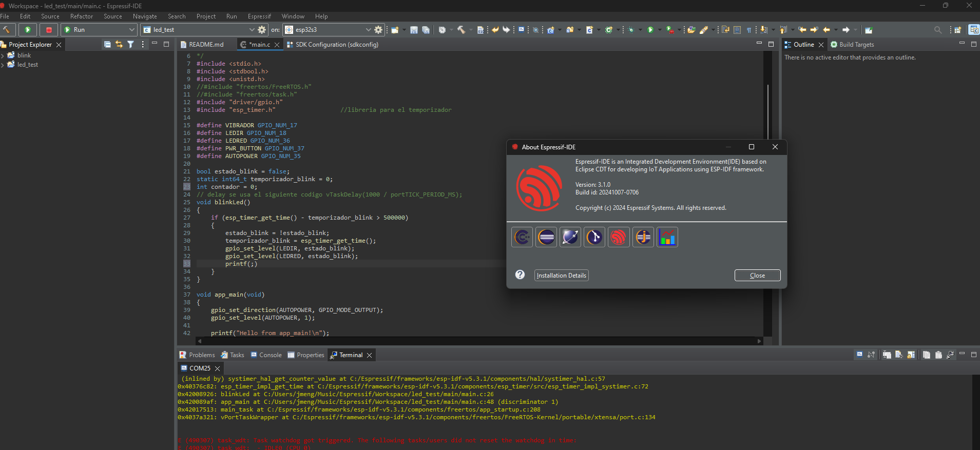Click the editor horizontal scrollbar left arrow

pos(200,341)
